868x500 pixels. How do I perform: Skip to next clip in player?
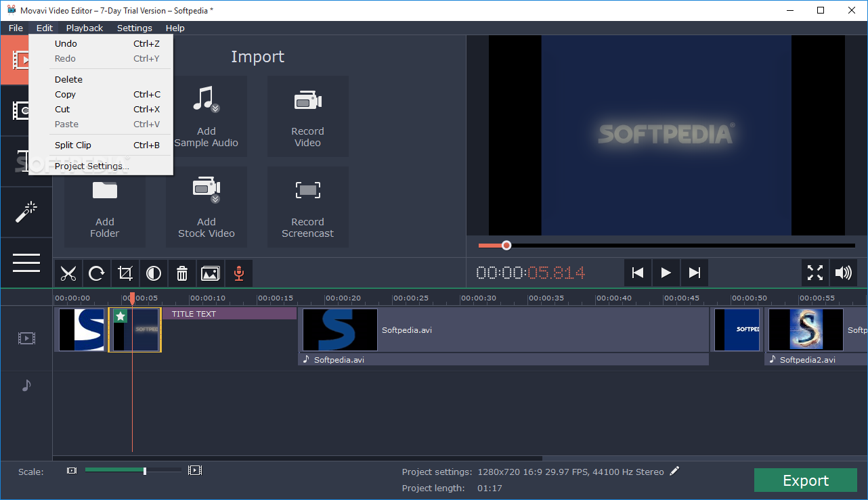694,273
